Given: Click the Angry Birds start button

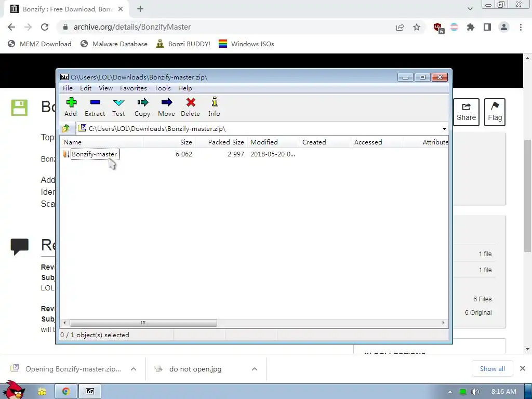Looking at the screenshot, I should tap(14, 390).
